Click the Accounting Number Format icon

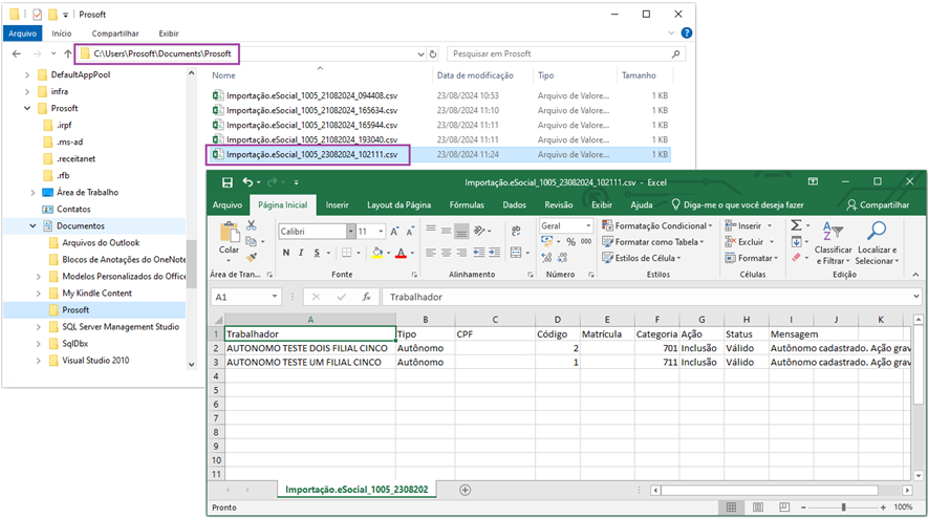(x=547, y=242)
